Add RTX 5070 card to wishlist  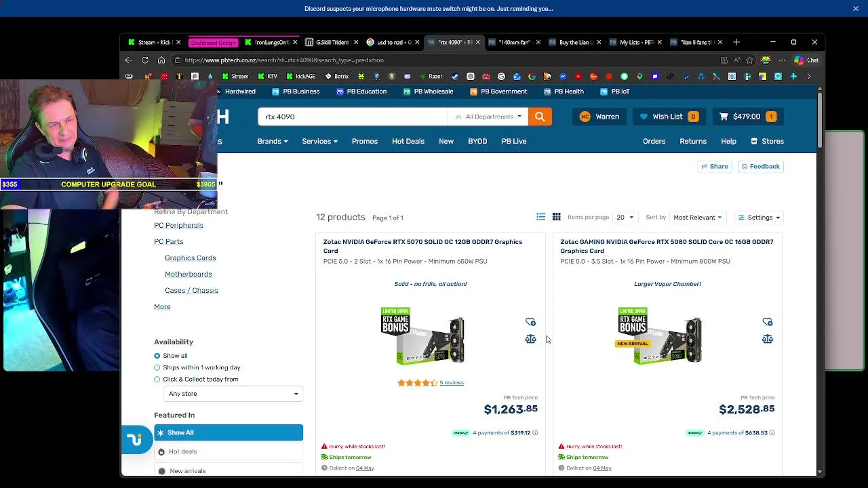(x=530, y=322)
